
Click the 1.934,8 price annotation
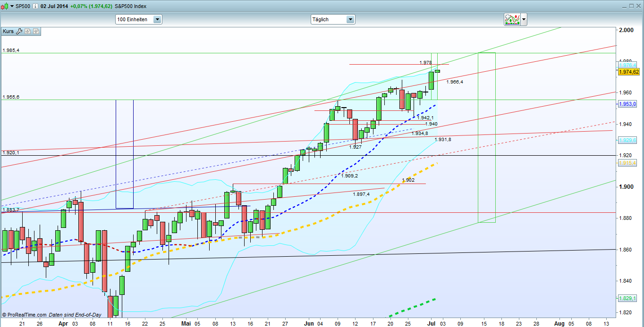(x=420, y=134)
